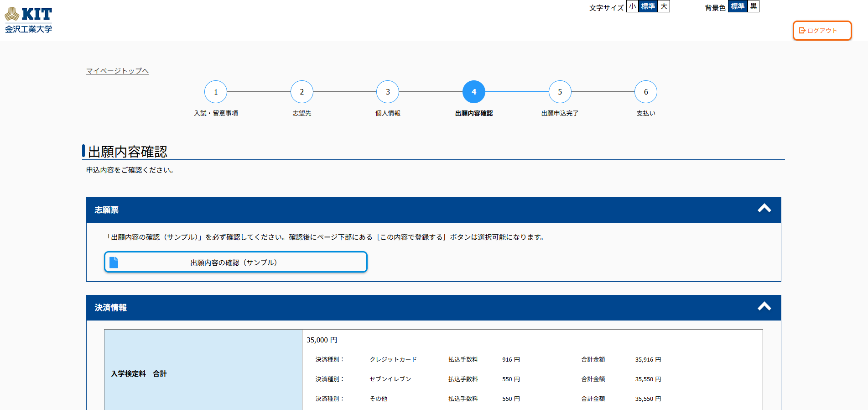Go to step 3 個人情報 circle
This screenshot has height=410, width=868.
(388, 92)
